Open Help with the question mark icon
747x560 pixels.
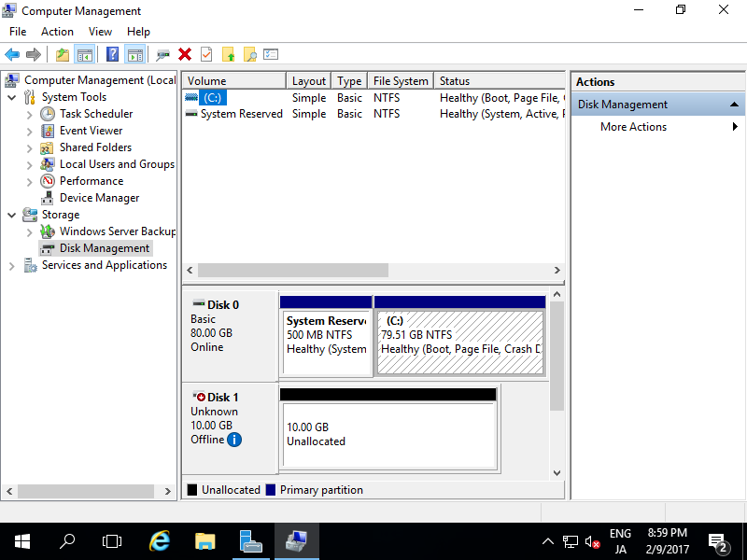pos(112,55)
